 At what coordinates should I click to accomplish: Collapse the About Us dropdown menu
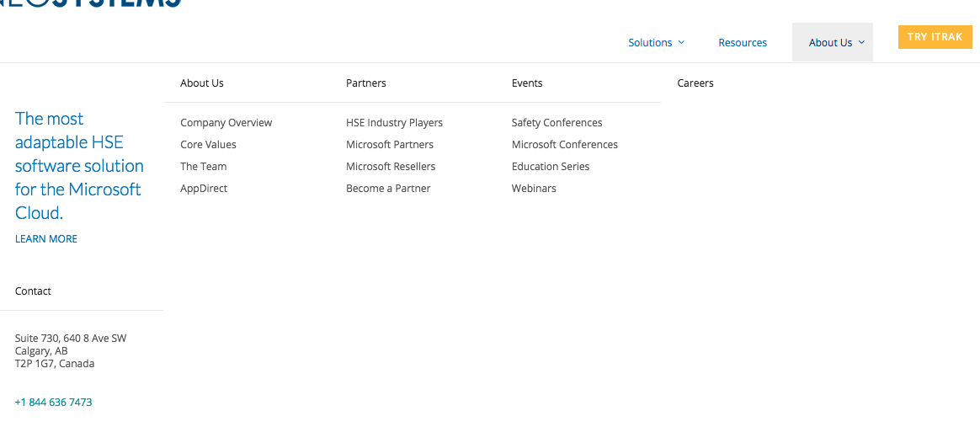832,42
